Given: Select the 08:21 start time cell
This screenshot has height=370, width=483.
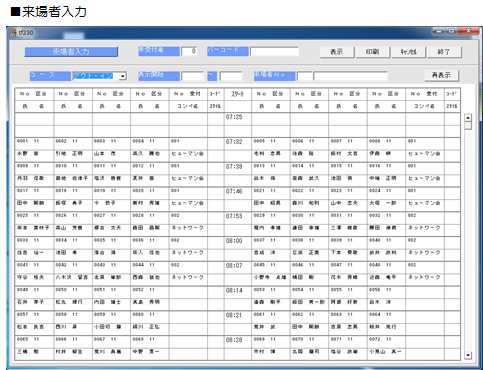Looking at the screenshot, I should [x=234, y=315].
